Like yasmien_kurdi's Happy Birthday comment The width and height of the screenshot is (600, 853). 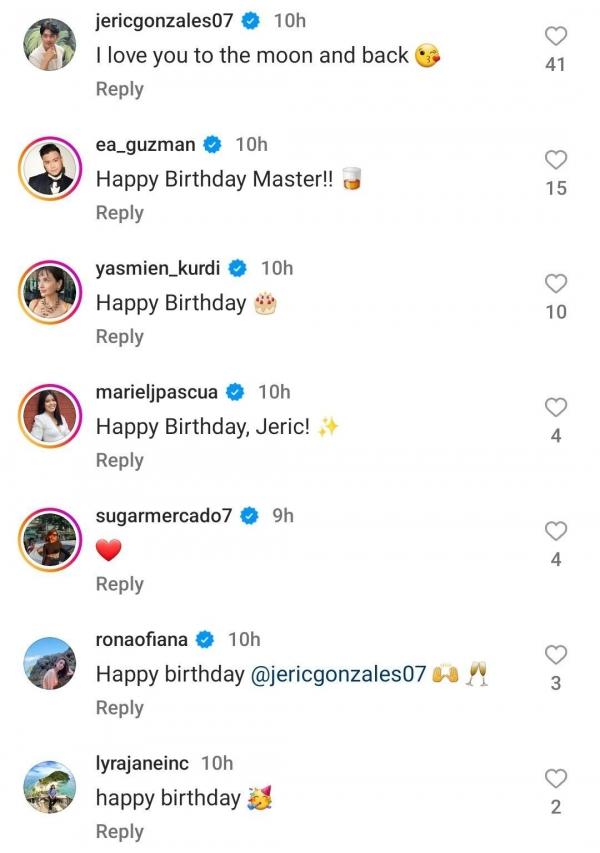coord(555,284)
